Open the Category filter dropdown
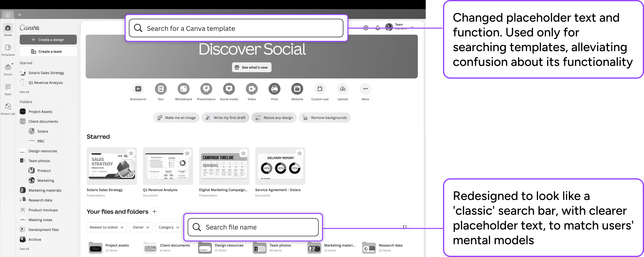644x257 pixels. [x=169, y=227]
